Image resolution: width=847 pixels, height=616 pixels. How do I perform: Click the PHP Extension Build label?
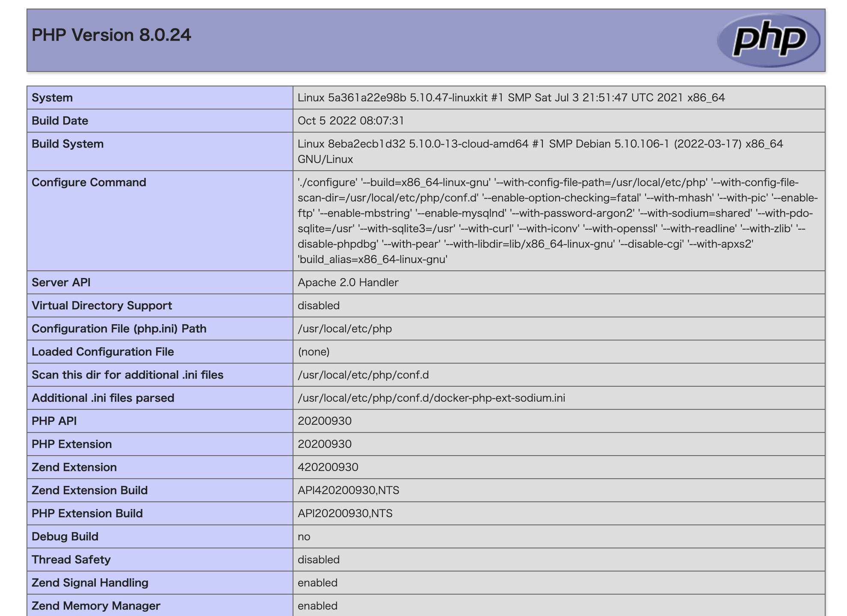coord(87,513)
